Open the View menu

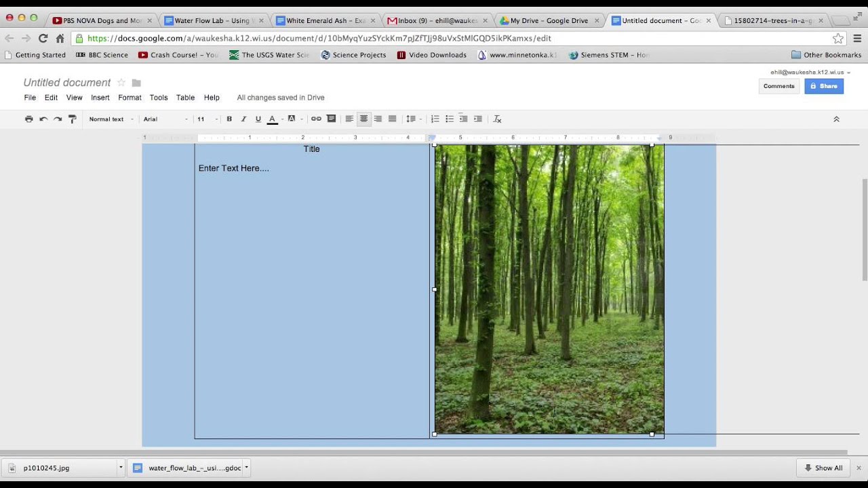(74, 98)
